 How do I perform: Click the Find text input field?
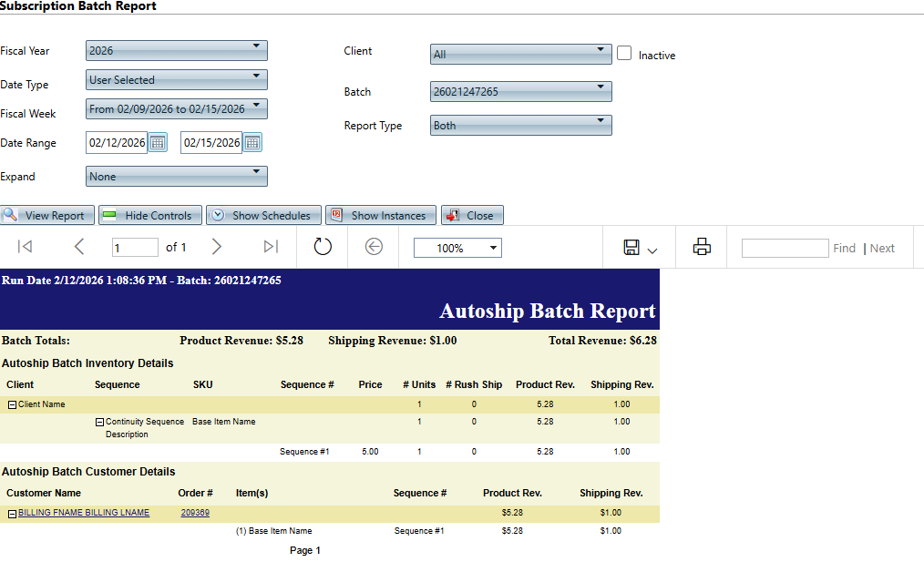tap(784, 248)
